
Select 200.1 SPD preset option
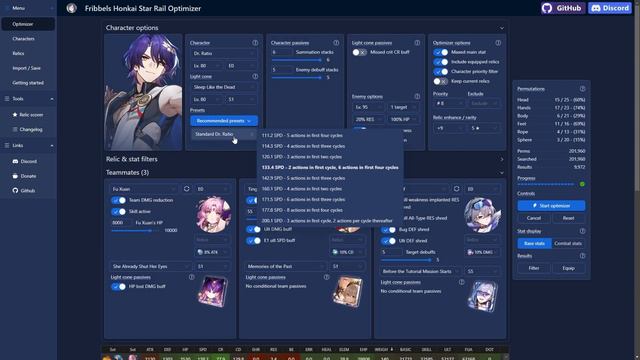(330, 220)
